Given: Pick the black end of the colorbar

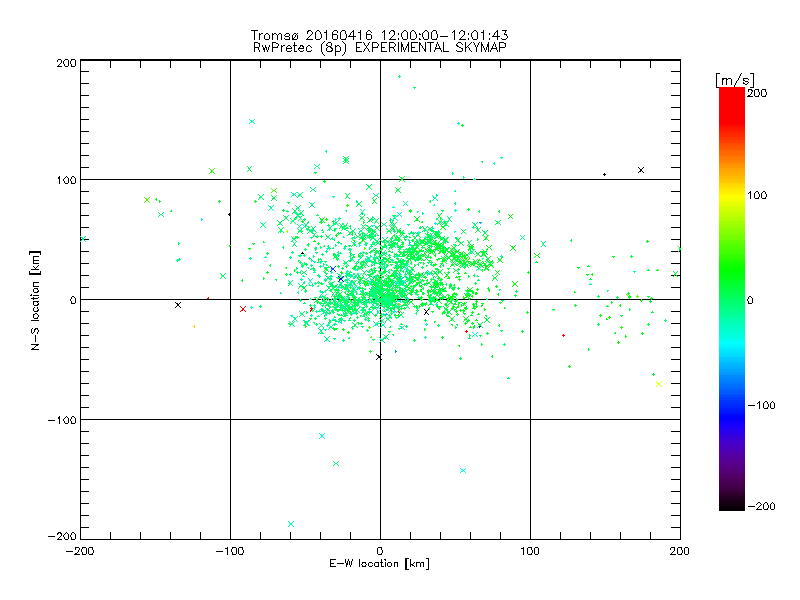Looking at the screenshot, I should pos(732,504).
